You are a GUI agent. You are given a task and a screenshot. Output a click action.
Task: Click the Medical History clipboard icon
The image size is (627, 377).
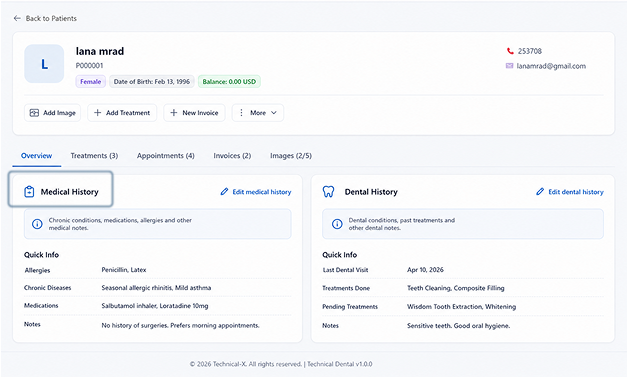pos(29,192)
